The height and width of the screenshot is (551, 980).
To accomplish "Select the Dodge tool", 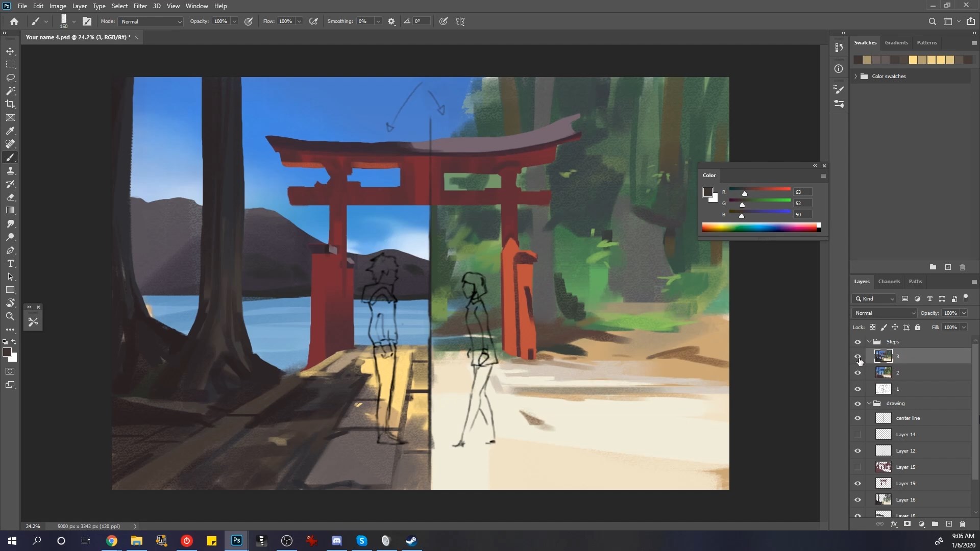I will click(x=10, y=237).
